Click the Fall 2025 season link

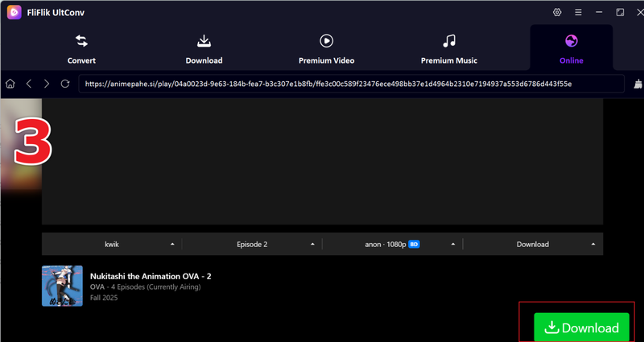pos(104,298)
